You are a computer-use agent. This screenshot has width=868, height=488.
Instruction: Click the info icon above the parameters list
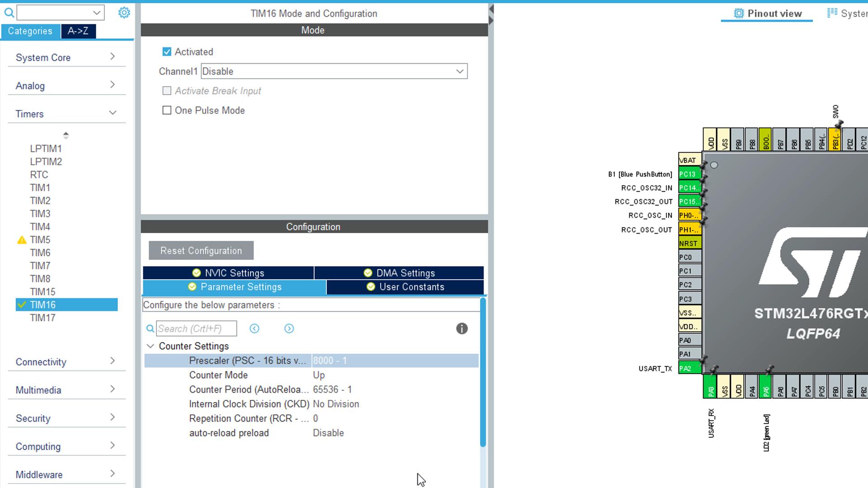(462, 328)
